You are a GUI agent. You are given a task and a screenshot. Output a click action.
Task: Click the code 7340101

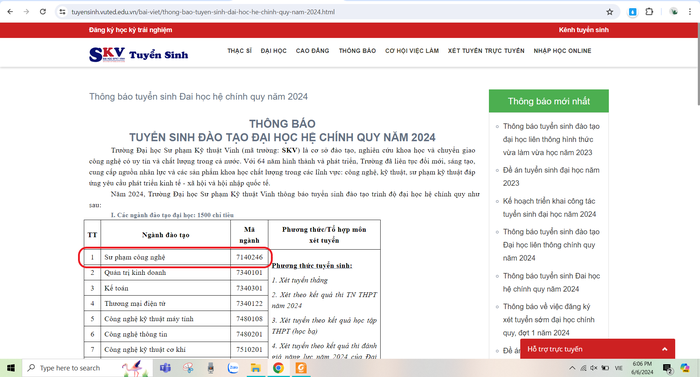coord(249,272)
